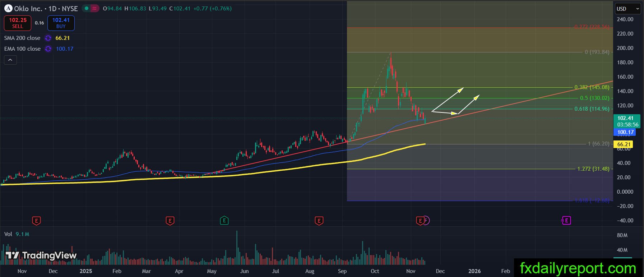644x277 pixels.
Task: Click the blue 100.17 EMA price axis label
Action: (625, 132)
